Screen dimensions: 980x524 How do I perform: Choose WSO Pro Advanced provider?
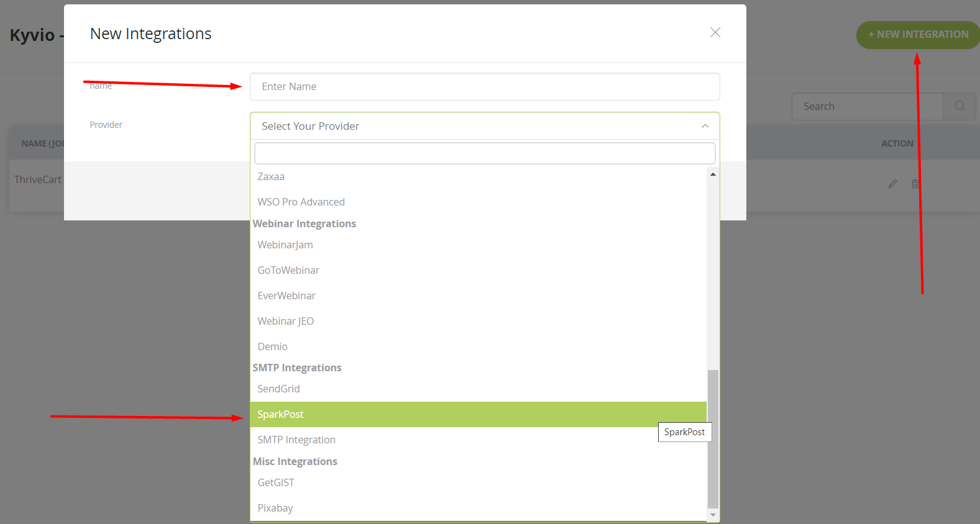(x=478, y=202)
